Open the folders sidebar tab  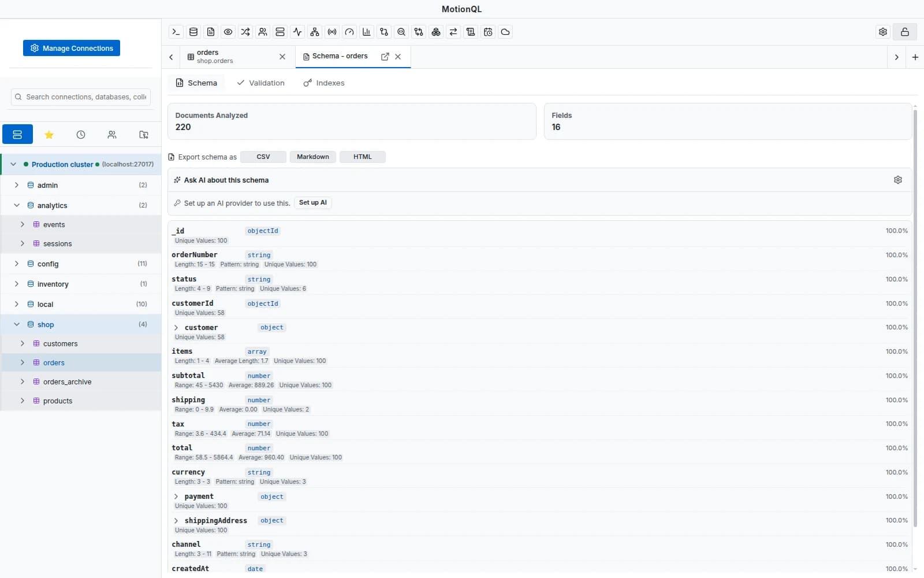[144, 135]
